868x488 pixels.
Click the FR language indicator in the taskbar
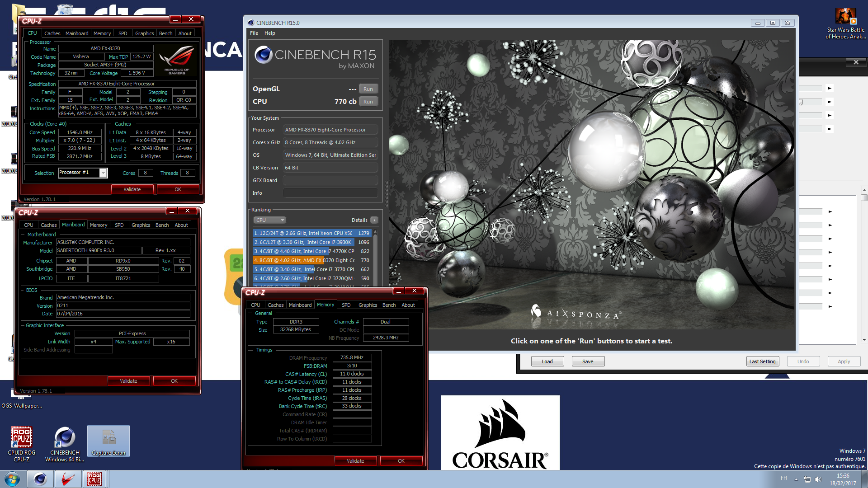[x=784, y=478]
